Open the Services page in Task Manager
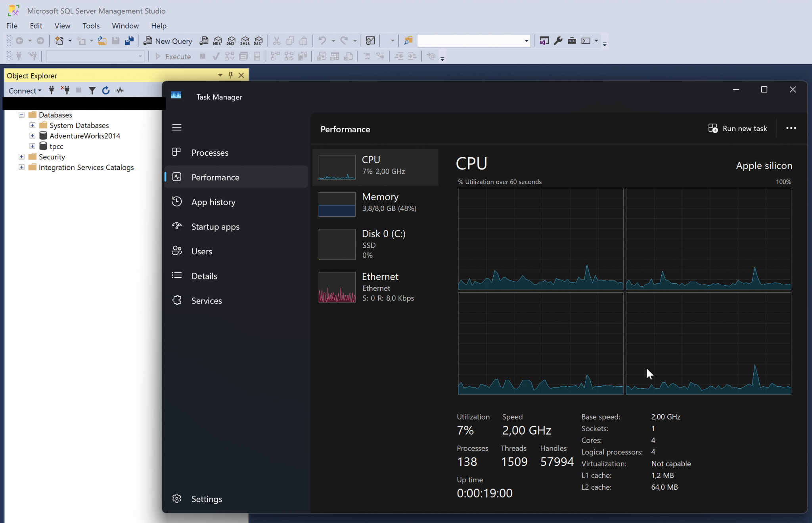 (236, 301)
